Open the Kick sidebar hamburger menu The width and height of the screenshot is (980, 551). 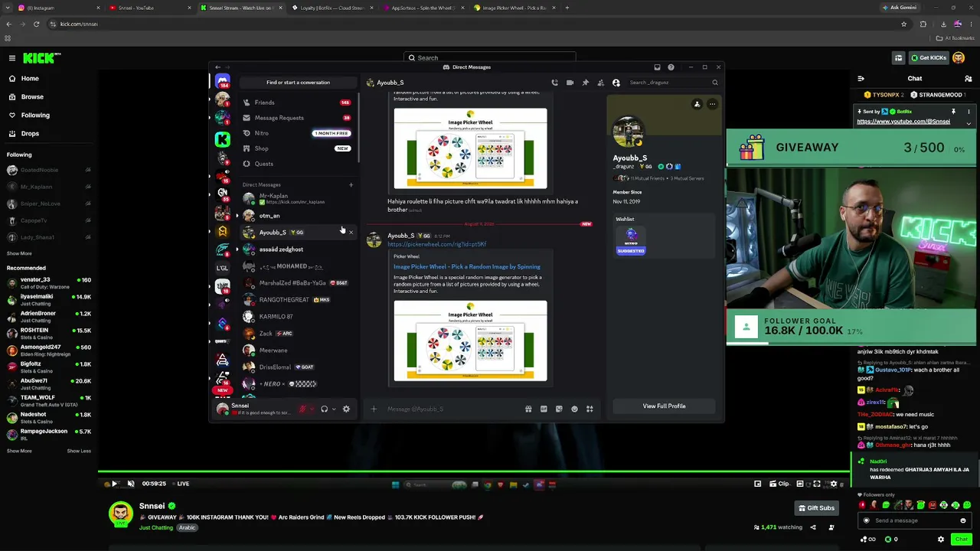[12, 58]
